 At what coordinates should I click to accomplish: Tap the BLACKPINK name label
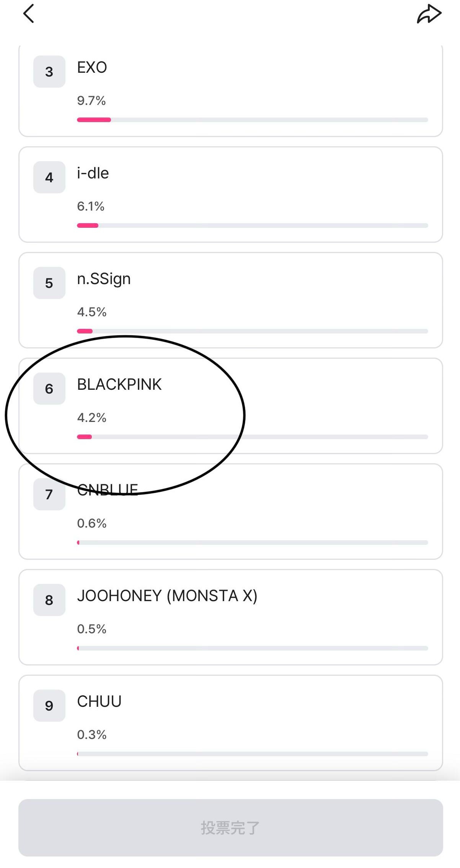pos(119,384)
